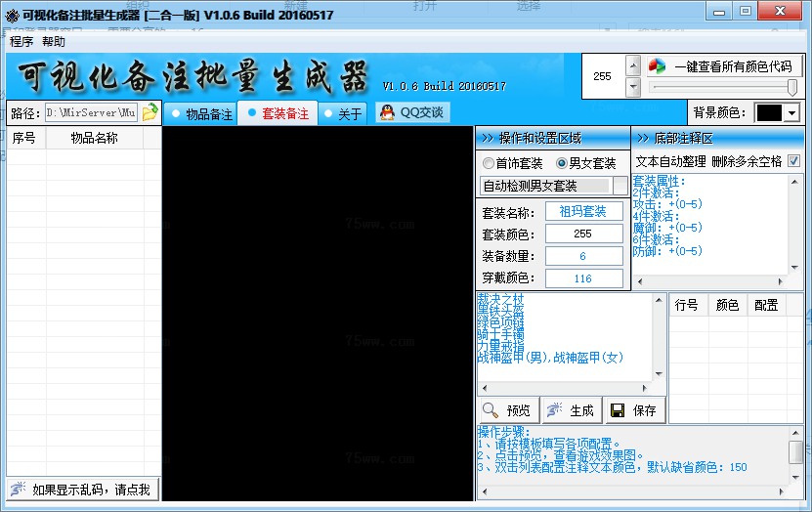This screenshot has width=812, height=512.
Task: Click the slider handle under the color code button
Action: click(x=791, y=88)
